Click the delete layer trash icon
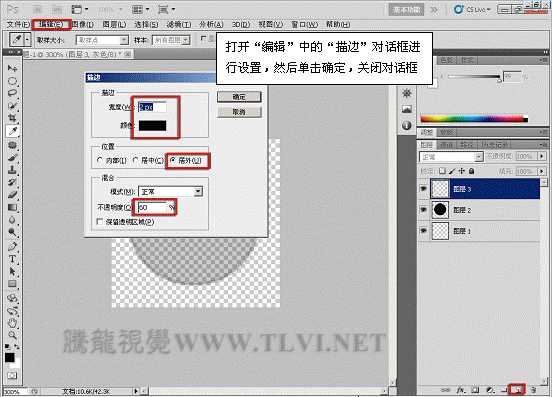The width and height of the screenshot is (552, 397). 533,390
